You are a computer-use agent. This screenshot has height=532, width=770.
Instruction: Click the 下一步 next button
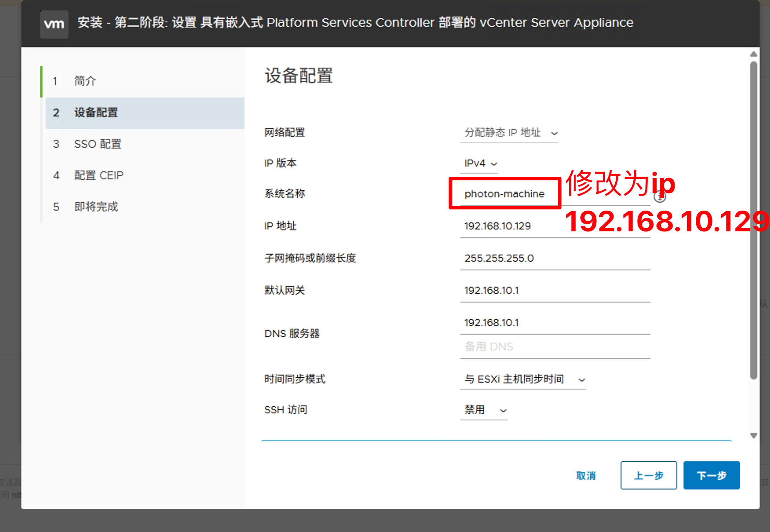coord(711,475)
